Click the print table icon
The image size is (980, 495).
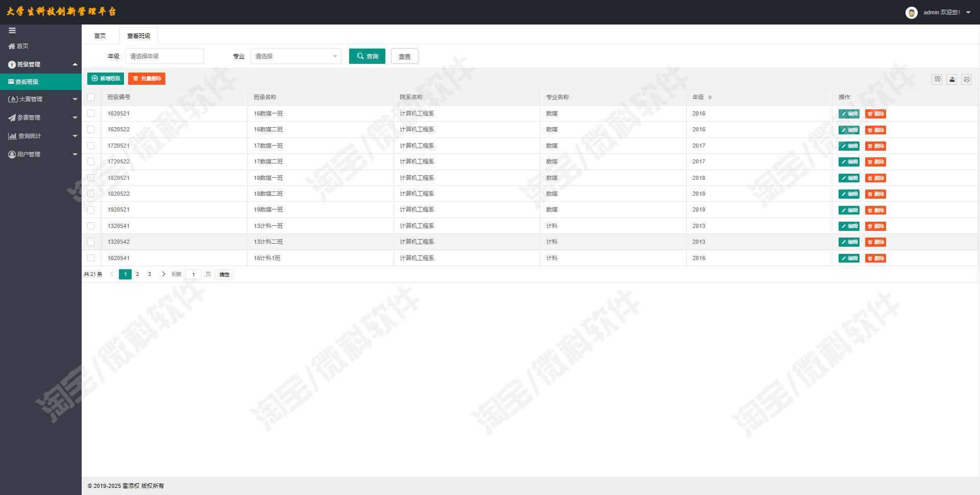point(966,79)
